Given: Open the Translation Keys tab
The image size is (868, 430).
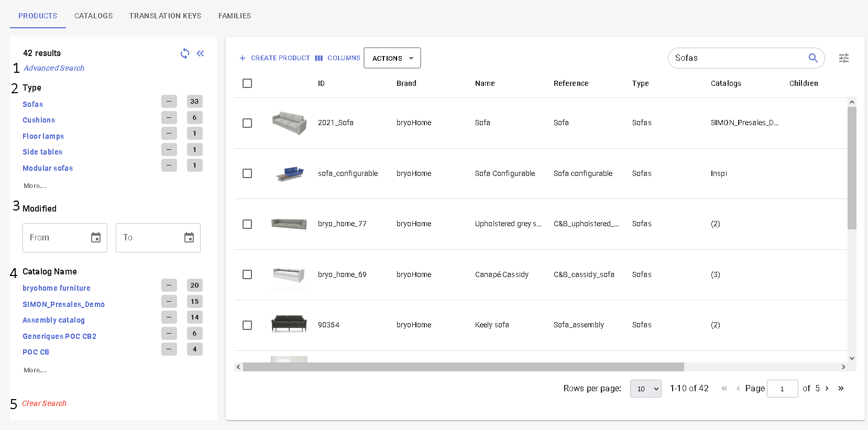Looking at the screenshot, I should pyautogui.click(x=165, y=16).
